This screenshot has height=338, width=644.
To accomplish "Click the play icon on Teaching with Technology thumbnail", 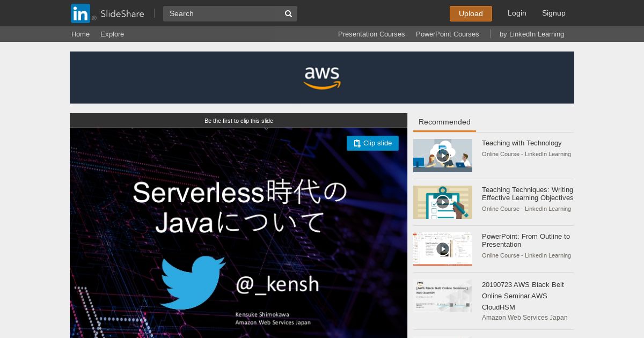I will 443,156.
